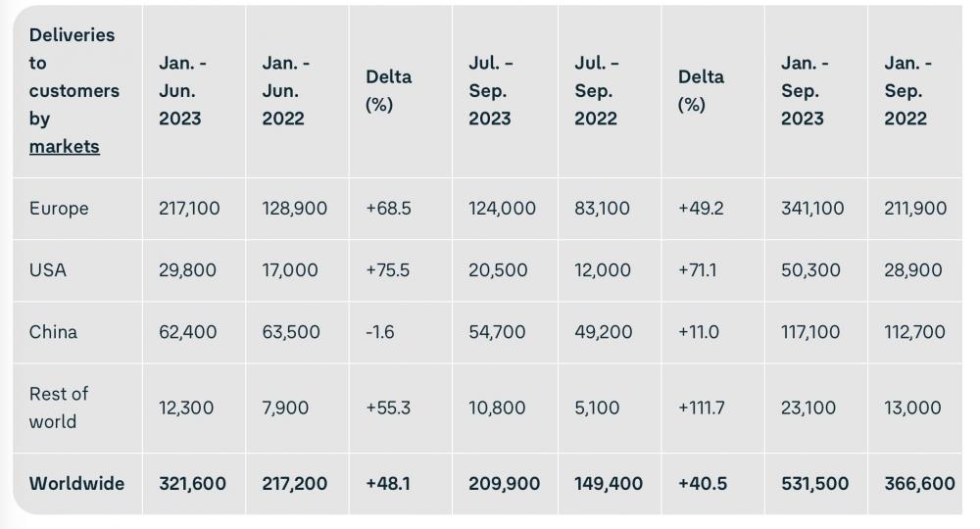Select the 'Jul. – Sep. 2022' column header
This screenshot has width=980, height=529.
(596, 90)
